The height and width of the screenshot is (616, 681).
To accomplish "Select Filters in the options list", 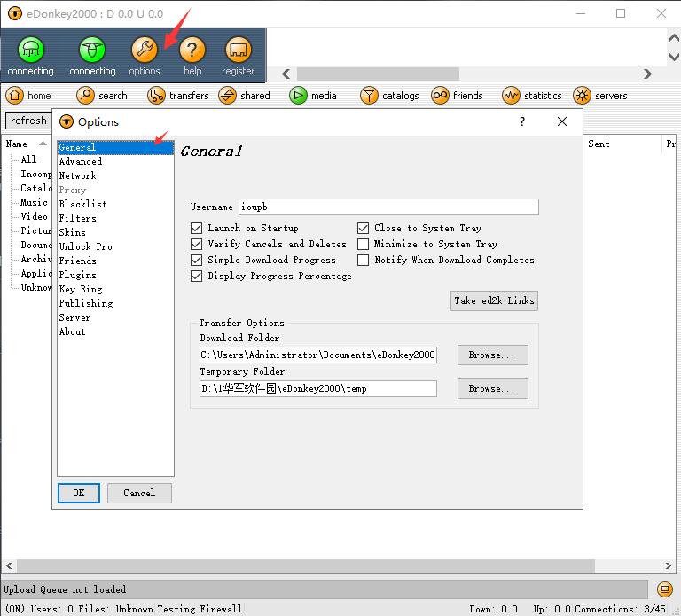I will click(115, 218).
